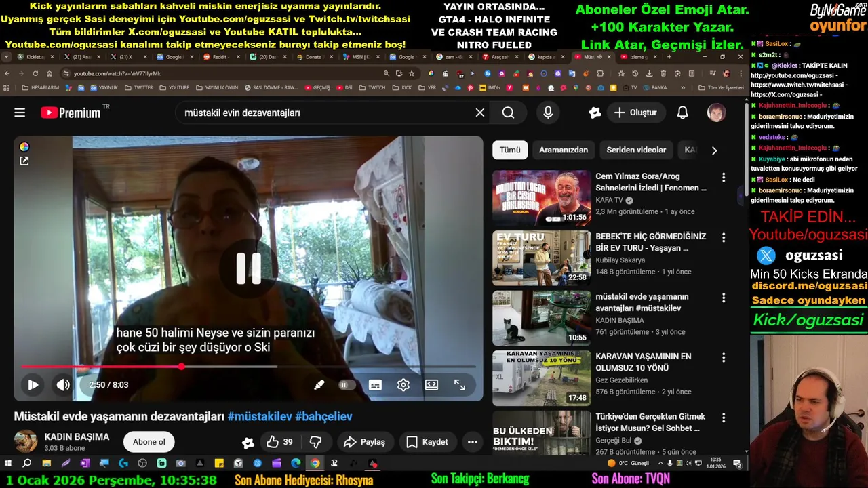Open the HESAPLARIM bookmarks folder

41,88
